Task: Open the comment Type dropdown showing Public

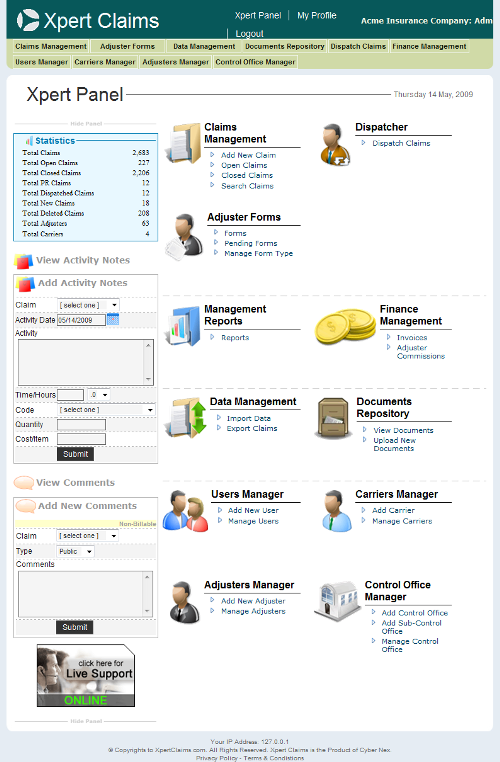Action: point(75,552)
